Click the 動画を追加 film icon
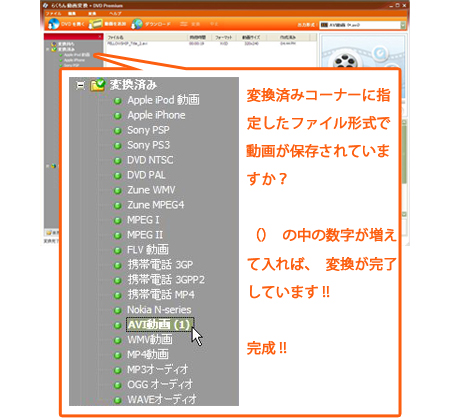Viewport: 449px width, 418px height. tap(95, 24)
